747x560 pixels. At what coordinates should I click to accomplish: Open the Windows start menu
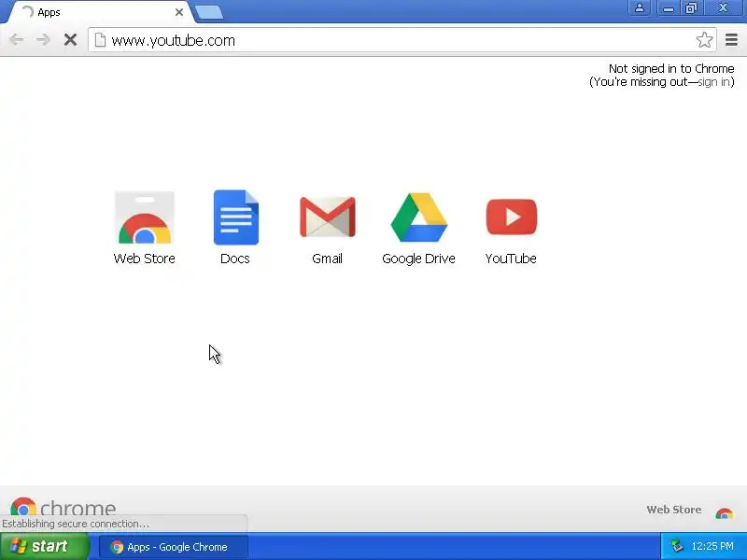coord(45,546)
